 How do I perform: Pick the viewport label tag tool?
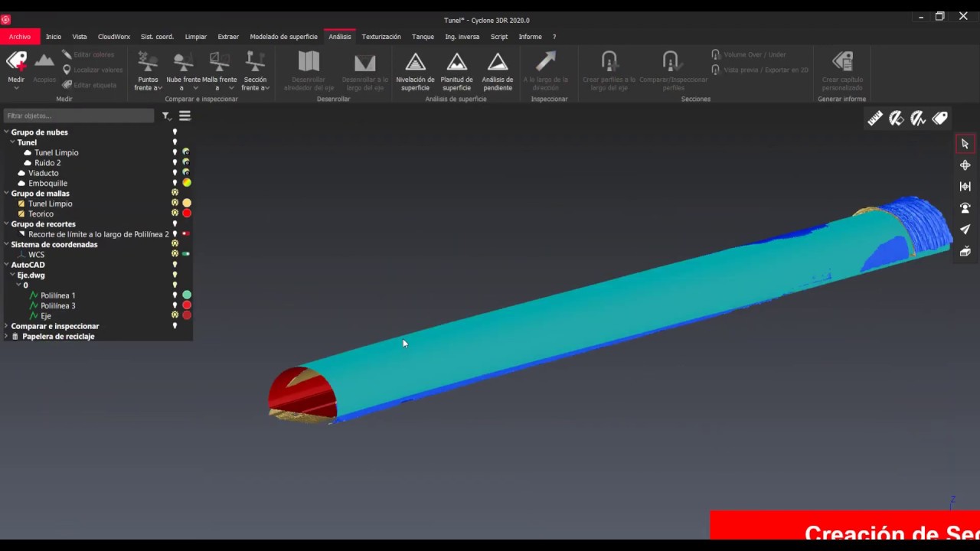[940, 118]
